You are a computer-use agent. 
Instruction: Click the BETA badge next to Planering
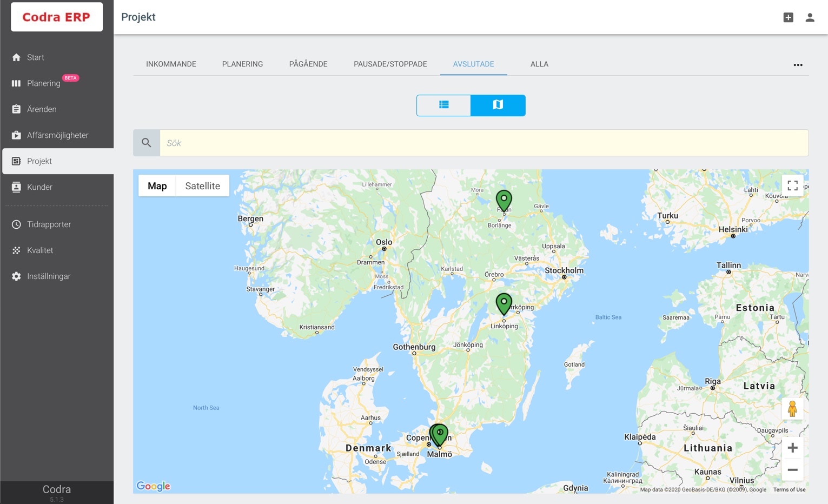(x=71, y=78)
